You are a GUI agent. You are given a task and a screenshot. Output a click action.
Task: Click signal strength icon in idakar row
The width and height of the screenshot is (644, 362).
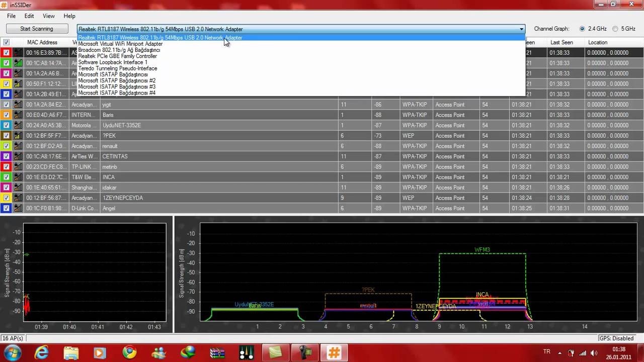pyautogui.click(x=18, y=188)
